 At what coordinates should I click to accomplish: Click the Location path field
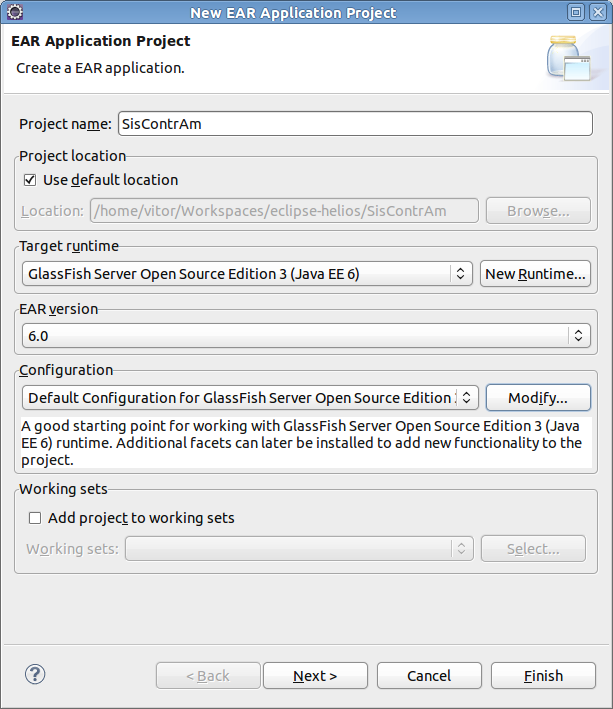[284, 211]
